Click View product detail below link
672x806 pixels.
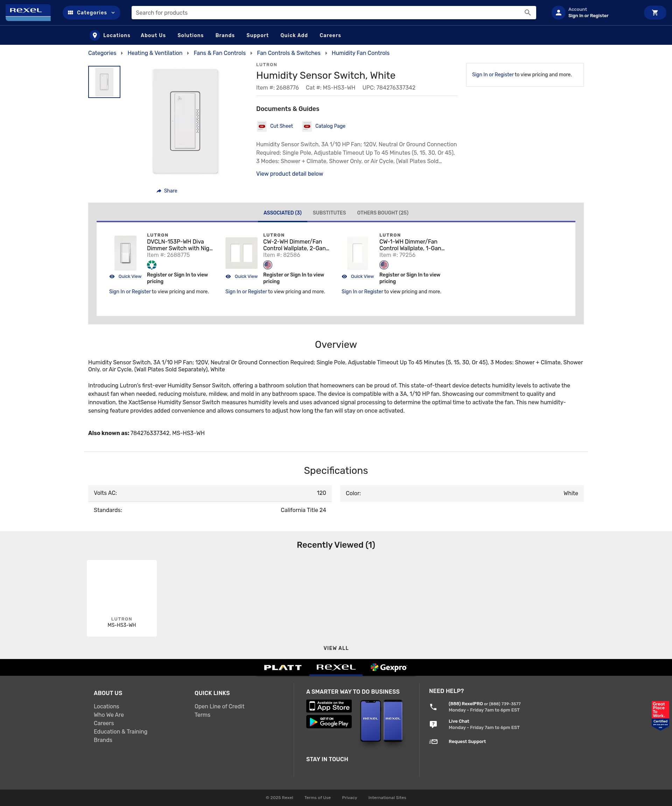[289, 174]
